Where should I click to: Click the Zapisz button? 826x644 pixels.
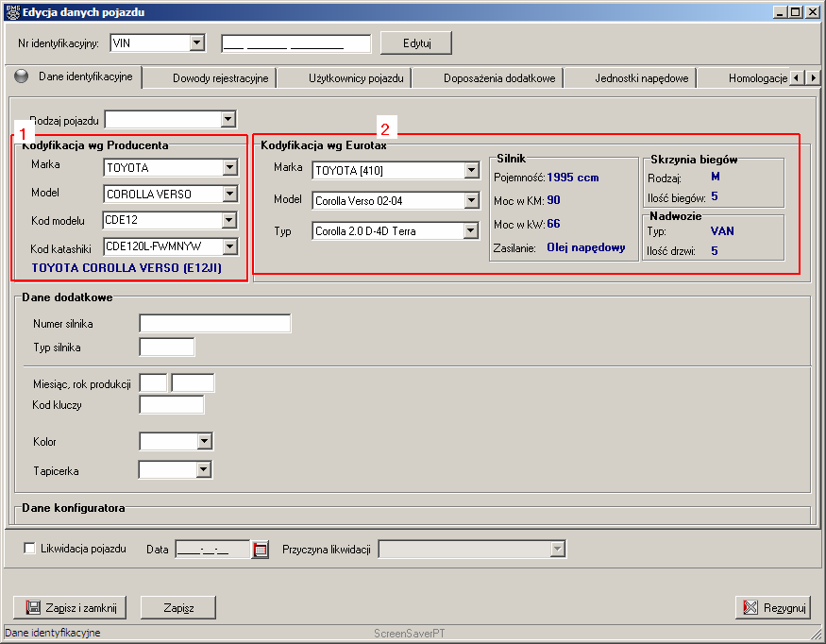(x=178, y=607)
